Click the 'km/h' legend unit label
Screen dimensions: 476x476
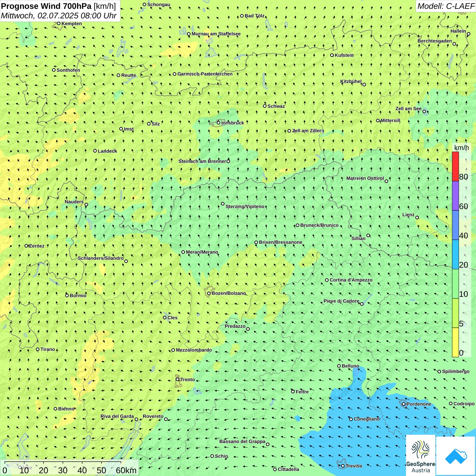461,148
